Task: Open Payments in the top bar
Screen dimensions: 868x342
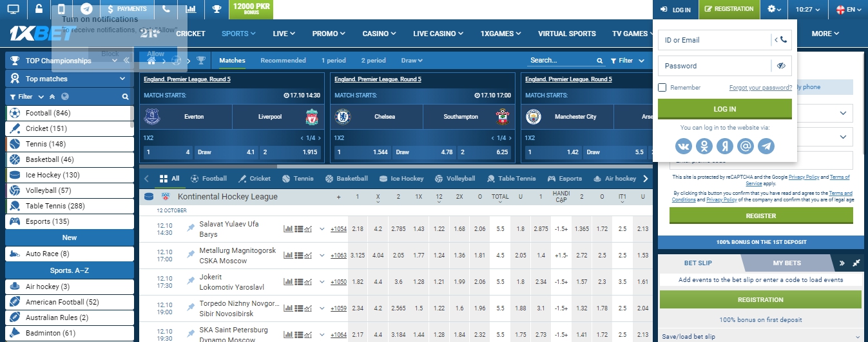Action: 127,9
